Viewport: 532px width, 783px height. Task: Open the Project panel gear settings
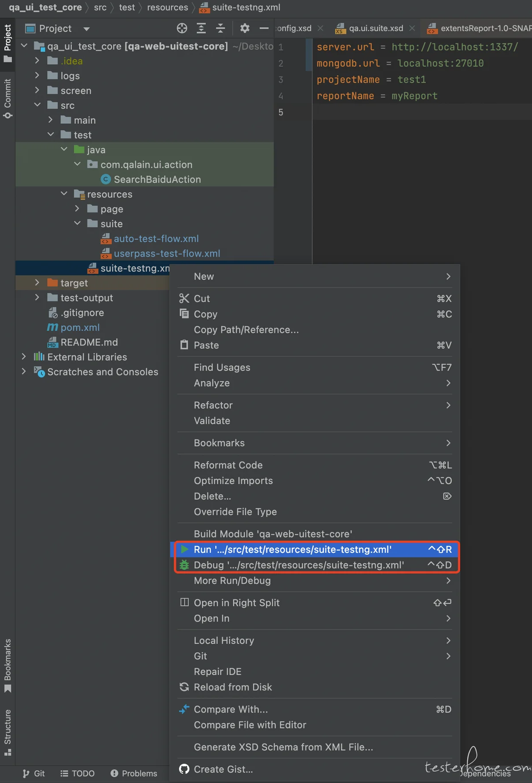click(x=245, y=28)
